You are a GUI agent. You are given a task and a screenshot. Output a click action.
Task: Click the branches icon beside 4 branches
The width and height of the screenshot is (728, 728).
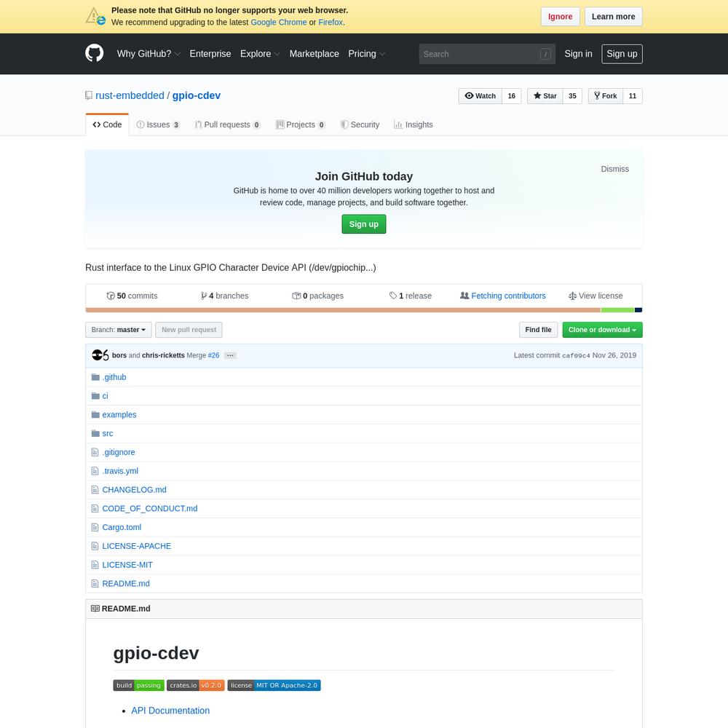click(203, 296)
